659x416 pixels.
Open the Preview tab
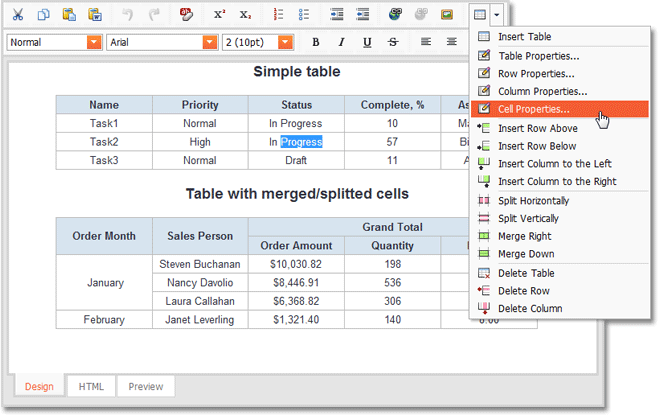(x=146, y=386)
